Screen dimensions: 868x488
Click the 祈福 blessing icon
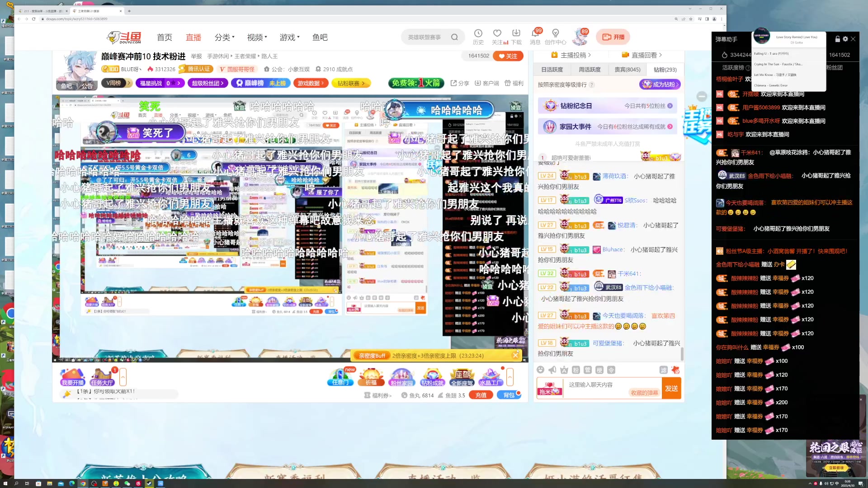click(371, 377)
